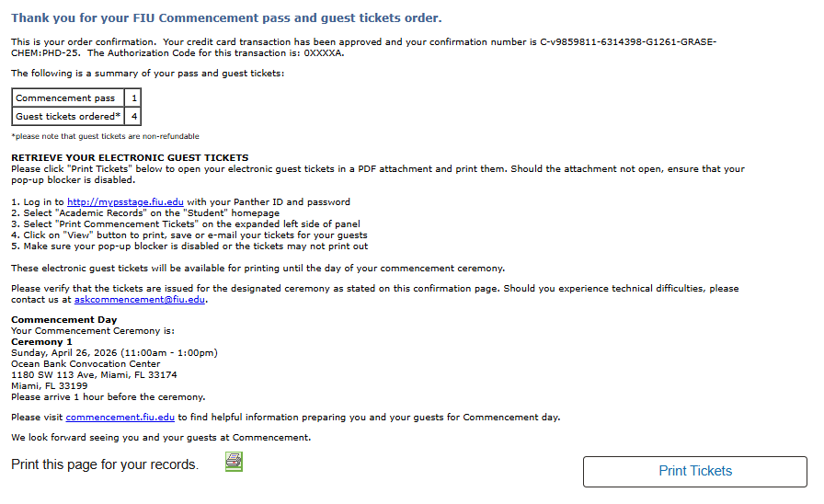The width and height of the screenshot is (824, 504).
Task: Click the Thank you order confirmation heading
Action: (226, 18)
